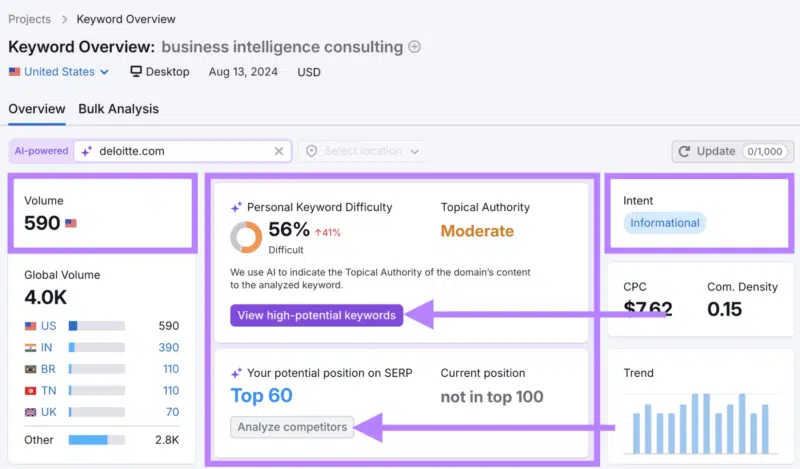Click the Desktop monitor icon

coord(136,71)
